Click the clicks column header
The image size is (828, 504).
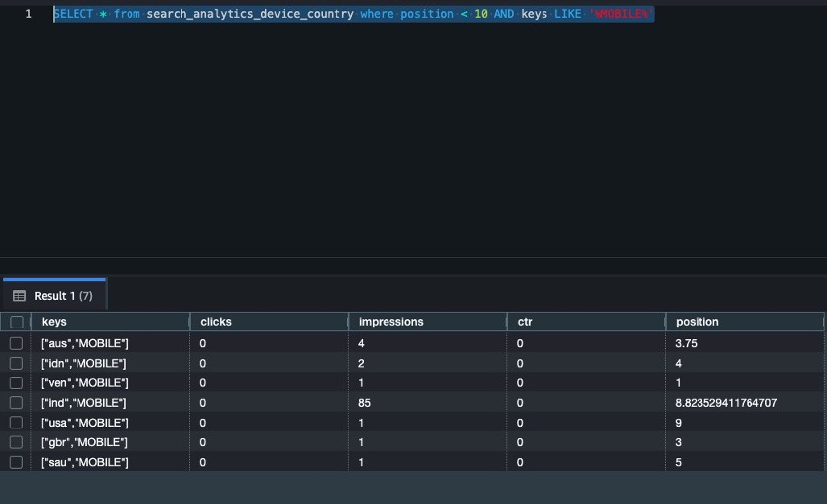point(216,322)
